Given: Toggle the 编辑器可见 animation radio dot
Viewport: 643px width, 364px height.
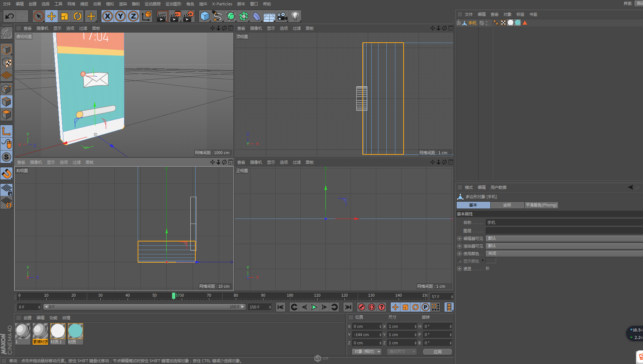Looking at the screenshot, I should [x=459, y=239].
